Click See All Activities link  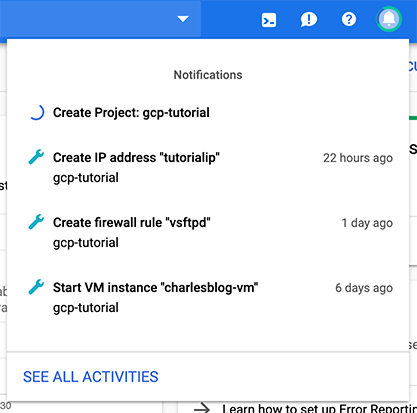click(x=91, y=377)
